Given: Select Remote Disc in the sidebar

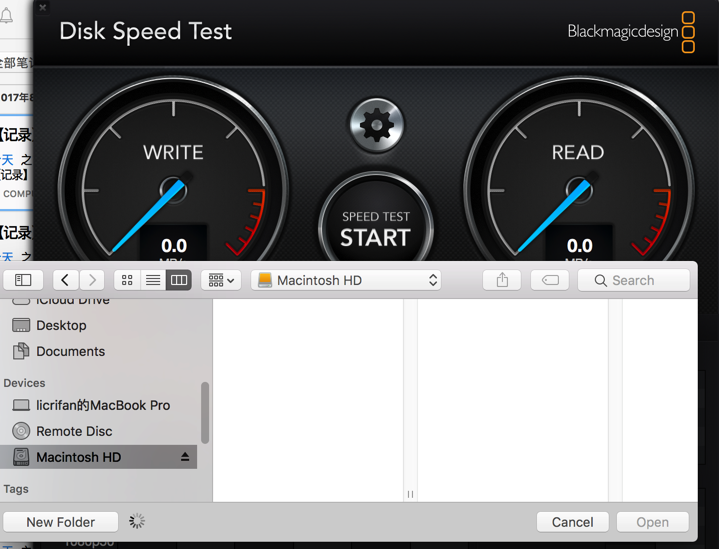Looking at the screenshot, I should 74,431.
